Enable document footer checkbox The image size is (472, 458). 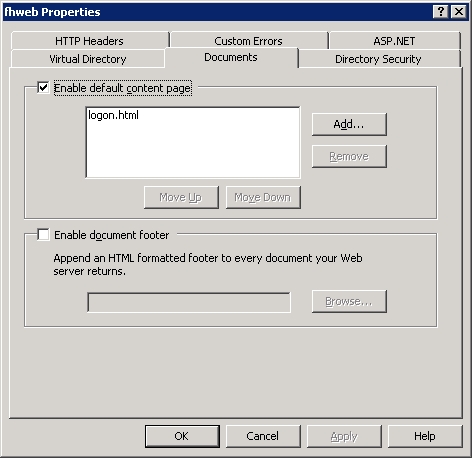pyautogui.click(x=43, y=234)
